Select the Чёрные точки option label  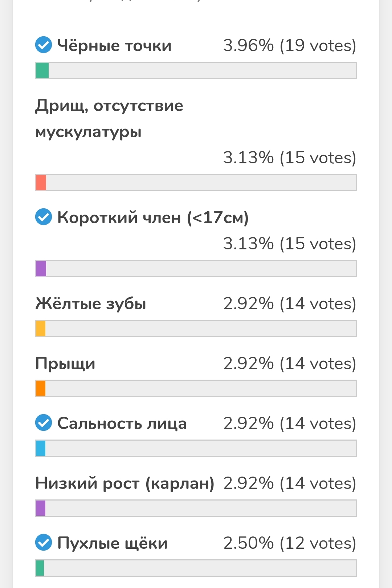pos(114,45)
